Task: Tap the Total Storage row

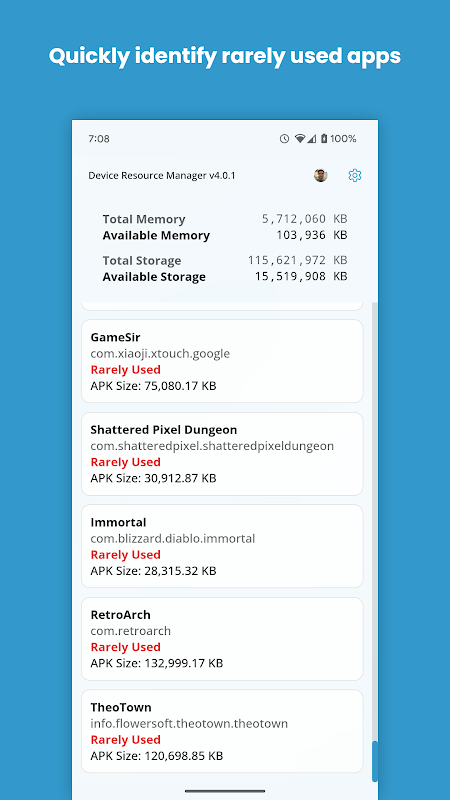Action: [225, 260]
